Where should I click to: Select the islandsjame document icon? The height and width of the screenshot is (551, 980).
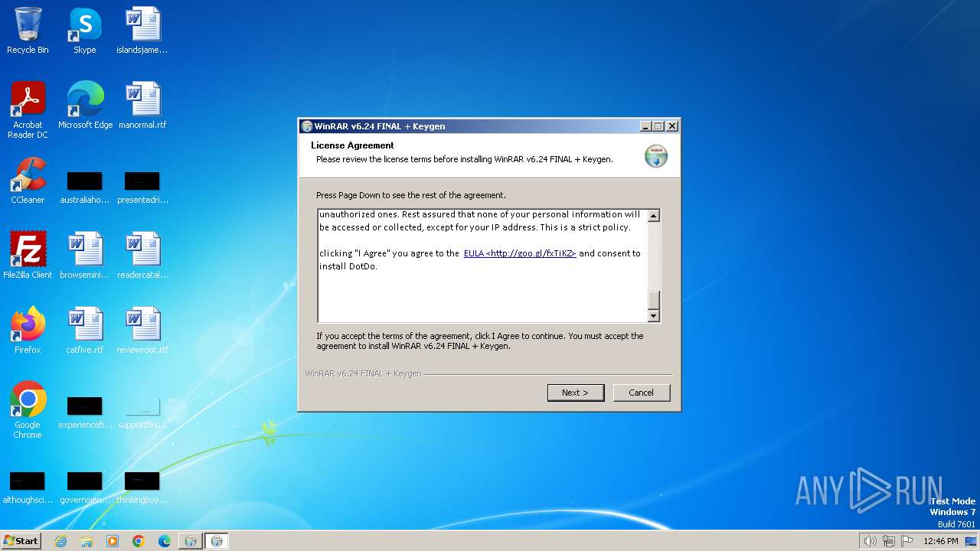[142, 31]
